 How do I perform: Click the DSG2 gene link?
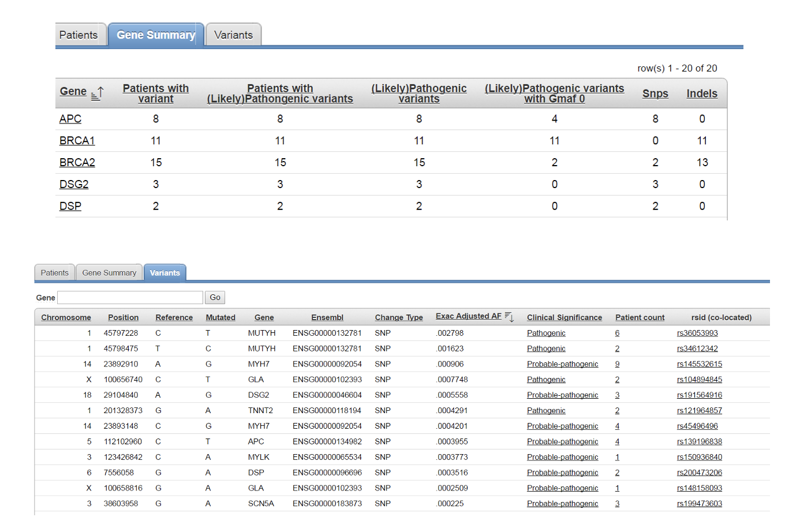pyautogui.click(x=74, y=185)
